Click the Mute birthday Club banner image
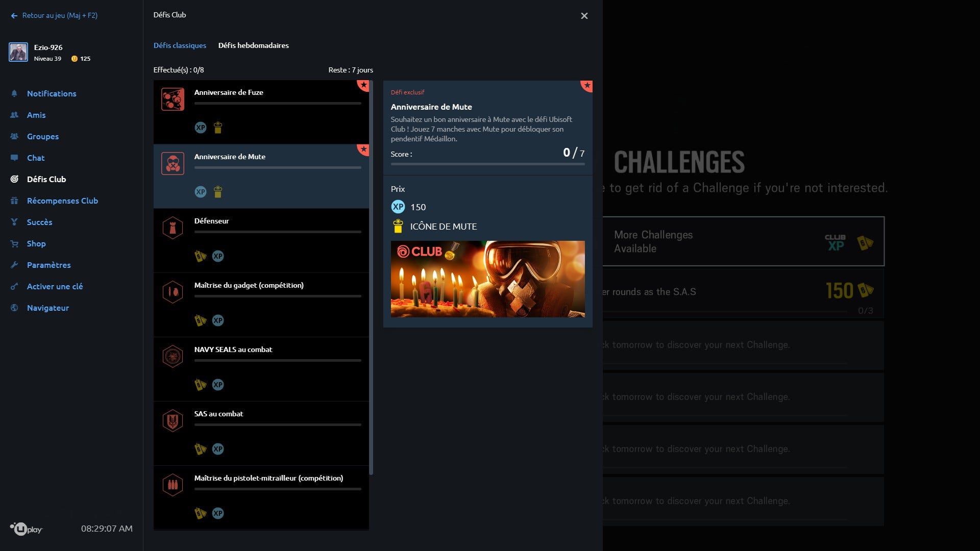980x551 pixels. pos(488,279)
